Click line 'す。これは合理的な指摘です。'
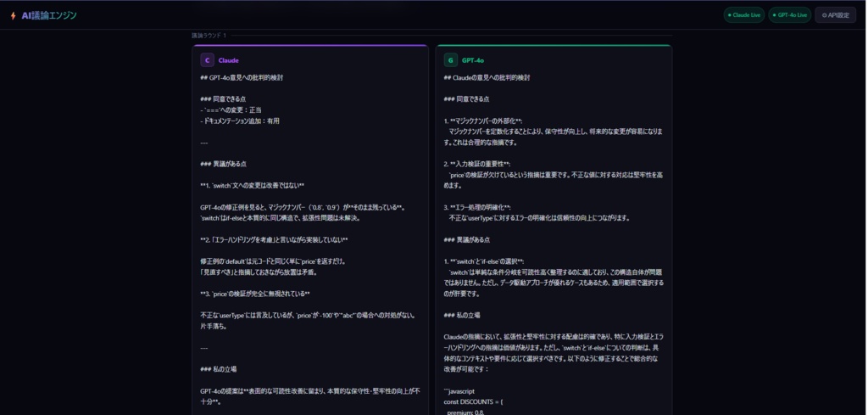Image resolution: width=868 pixels, height=415 pixels. tap(481, 143)
